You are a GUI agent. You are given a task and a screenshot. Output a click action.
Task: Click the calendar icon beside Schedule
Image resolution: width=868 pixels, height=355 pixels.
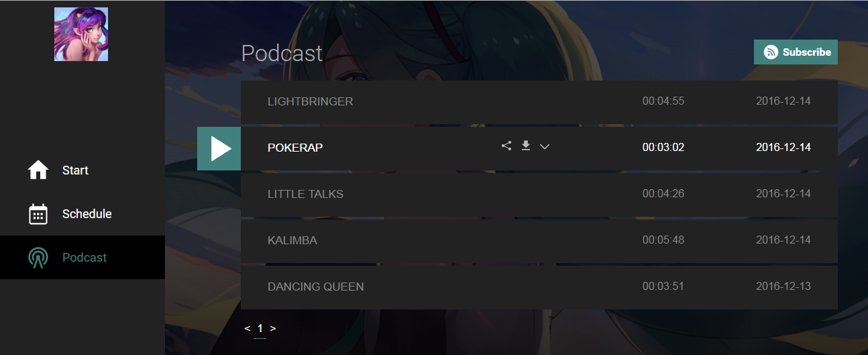click(x=38, y=214)
